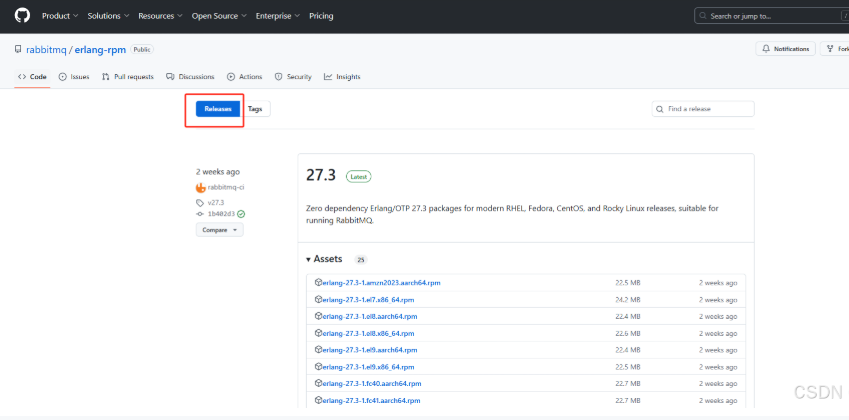Expand the Product menu
The image size is (849, 420).
(x=60, y=16)
